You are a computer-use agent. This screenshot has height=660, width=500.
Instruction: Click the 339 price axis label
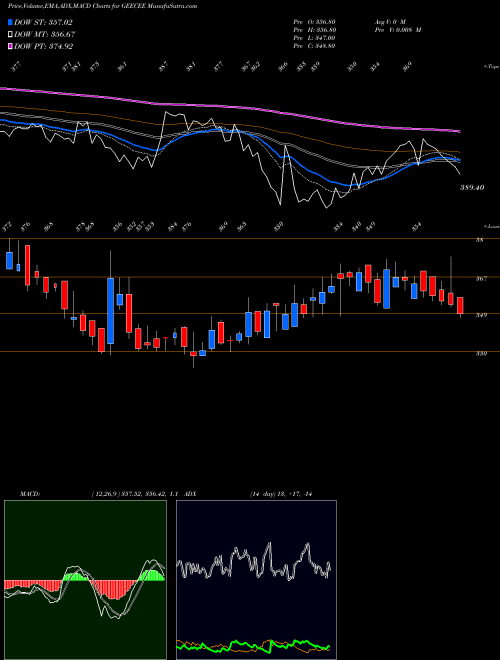click(481, 354)
